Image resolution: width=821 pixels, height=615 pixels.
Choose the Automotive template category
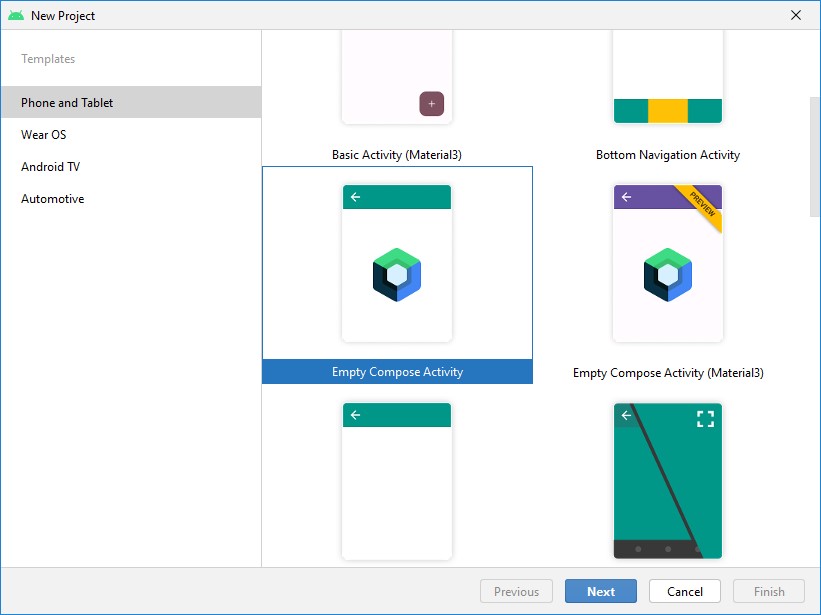point(53,199)
